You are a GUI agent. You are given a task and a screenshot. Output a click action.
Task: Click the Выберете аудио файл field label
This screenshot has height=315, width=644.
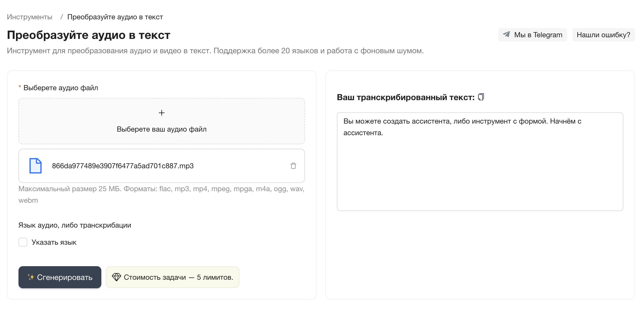[x=61, y=88]
